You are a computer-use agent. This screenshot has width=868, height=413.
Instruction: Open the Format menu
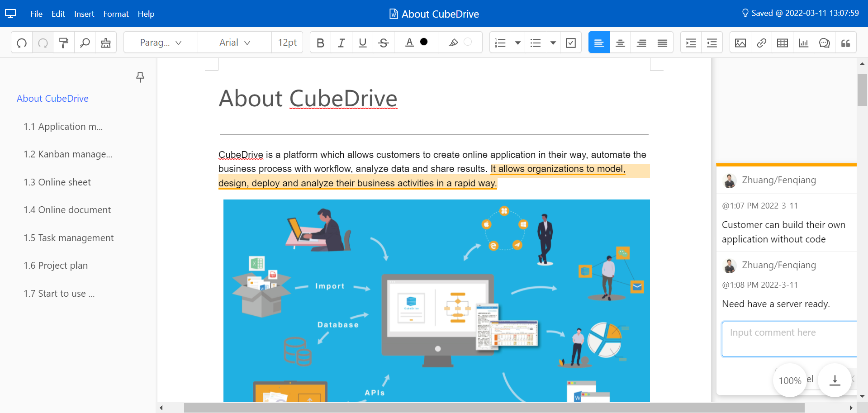point(116,14)
